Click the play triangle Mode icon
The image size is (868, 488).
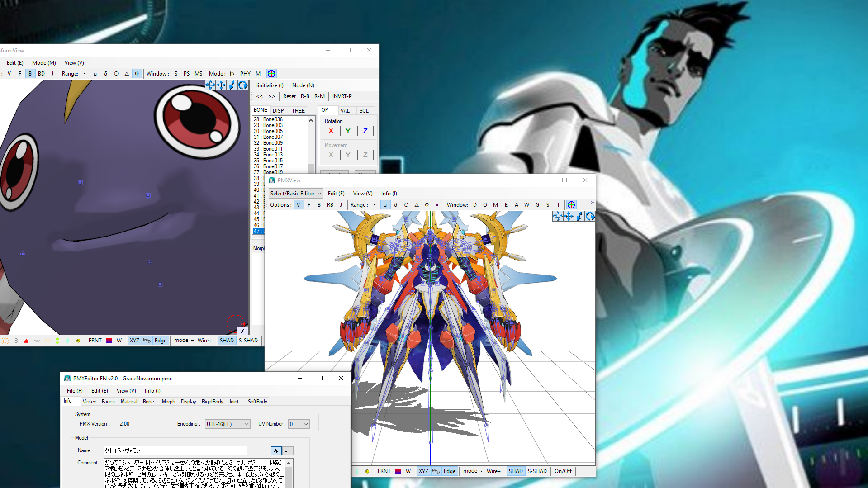coord(232,74)
